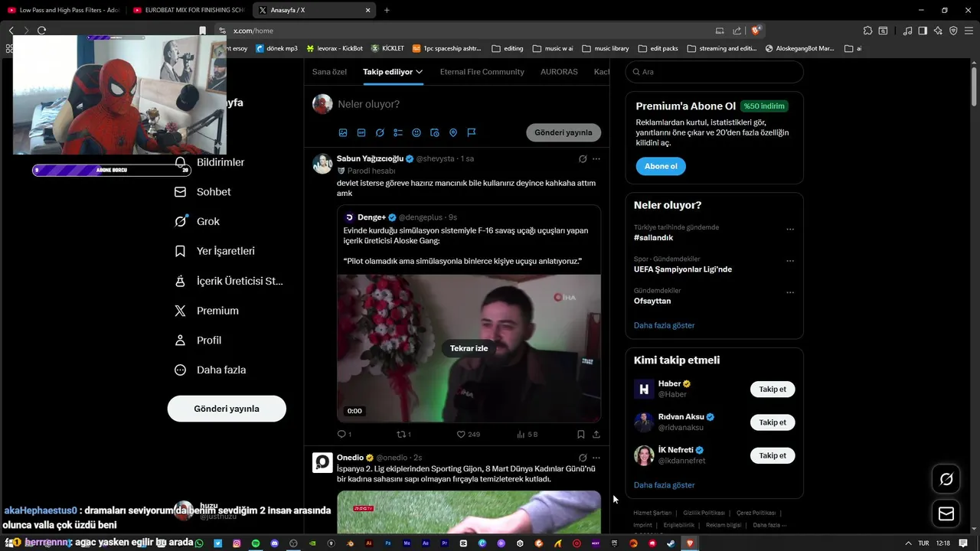View stats of the 5 B views post
The height and width of the screenshot is (551, 980).
(x=527, y=434)
